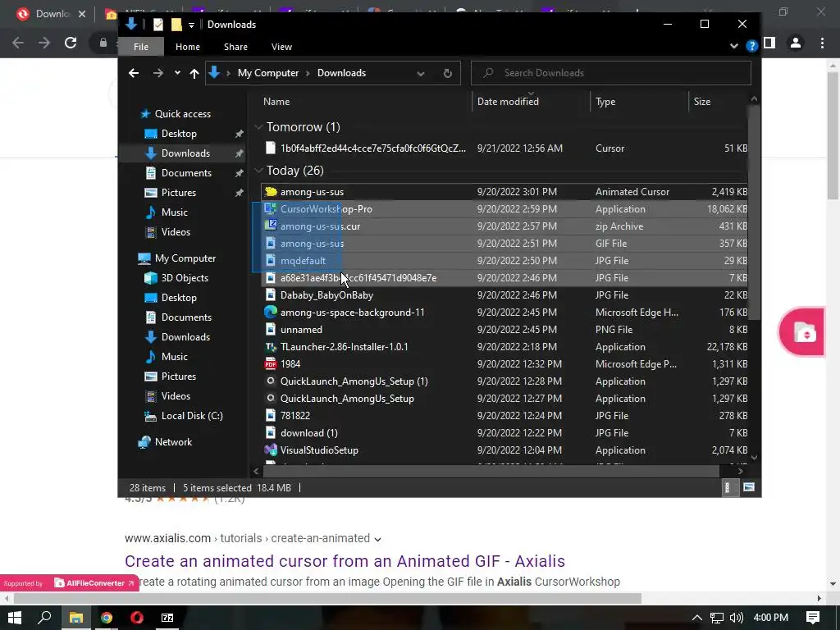Sort by the Date modified column
Screen dimensions: 840x630
[507, 101]
